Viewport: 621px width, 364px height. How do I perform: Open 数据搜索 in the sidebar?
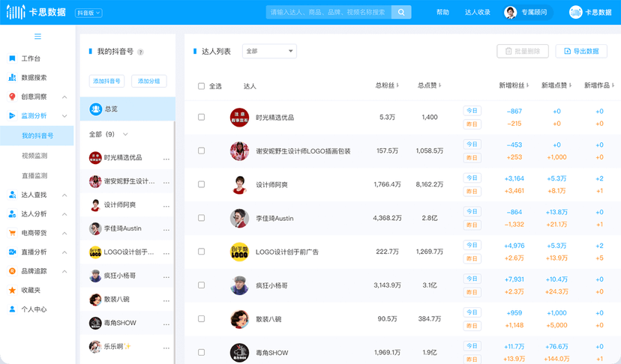pyautogui.click(x=34, y=78)
